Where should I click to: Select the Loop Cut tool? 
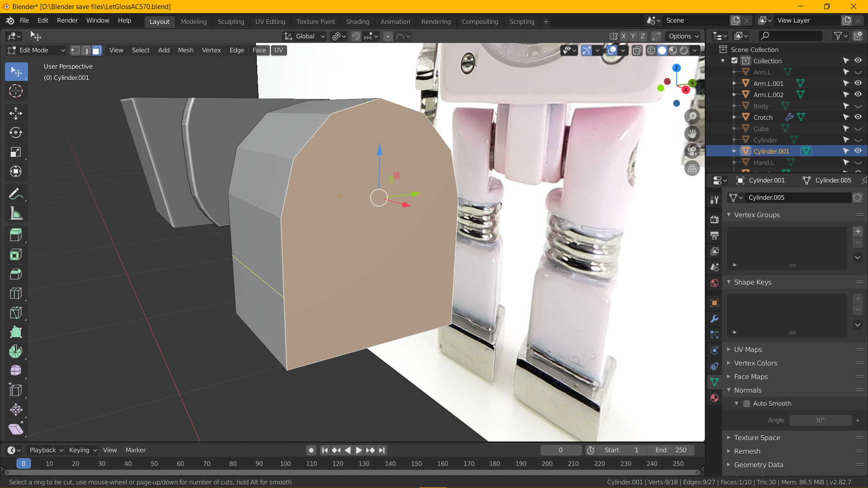(16, 293)
